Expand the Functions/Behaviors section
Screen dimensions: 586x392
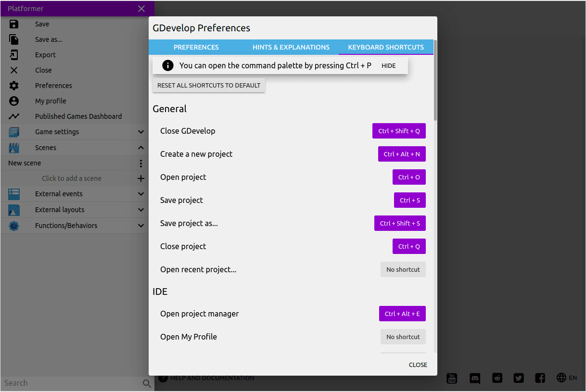click(x=141, y=226)
